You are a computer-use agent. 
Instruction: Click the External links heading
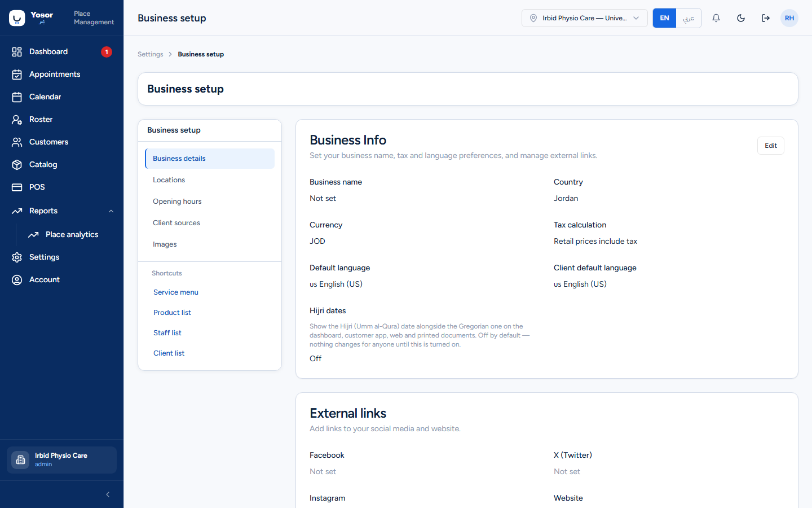pos(348,413)
